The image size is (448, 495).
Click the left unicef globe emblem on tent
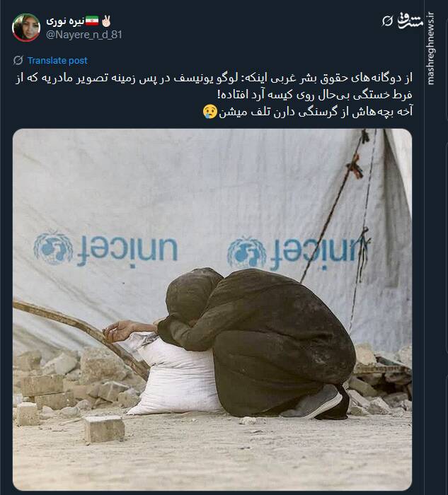[x=53, y=248]
